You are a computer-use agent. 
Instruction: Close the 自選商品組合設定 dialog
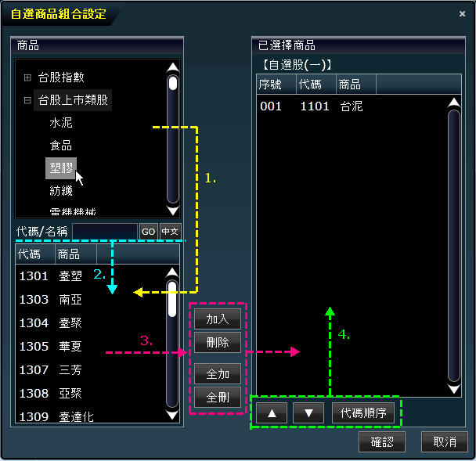[462, 13]
